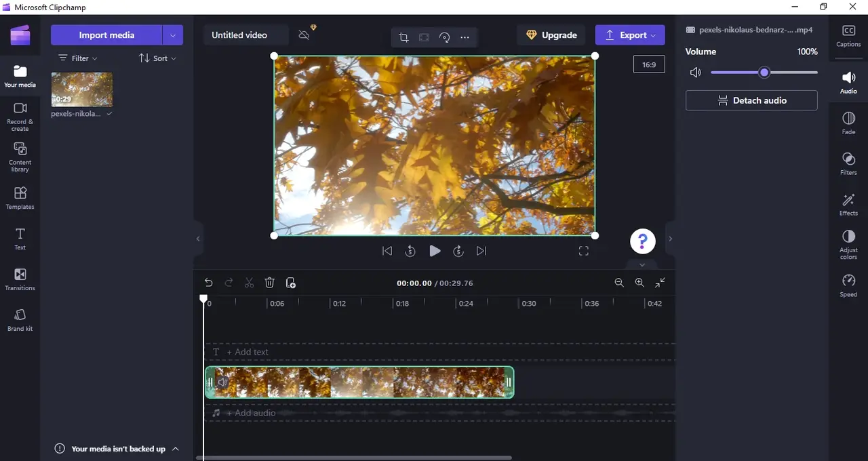The width and height of the screenshot is (868, 461).
Task: Open the Fade property tab
Action: pos(848,123)
